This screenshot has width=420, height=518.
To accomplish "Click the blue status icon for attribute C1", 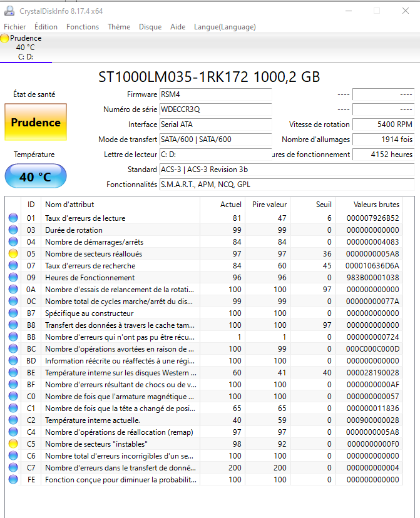I will click(x=13, y=408).
